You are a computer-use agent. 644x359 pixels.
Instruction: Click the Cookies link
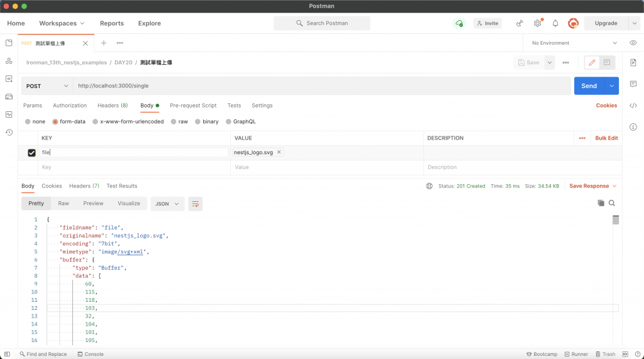(606, 106)
